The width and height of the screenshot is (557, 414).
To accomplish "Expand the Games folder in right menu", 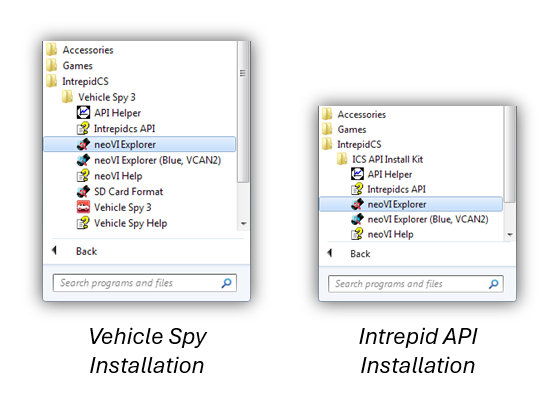I will coord(344,129).
